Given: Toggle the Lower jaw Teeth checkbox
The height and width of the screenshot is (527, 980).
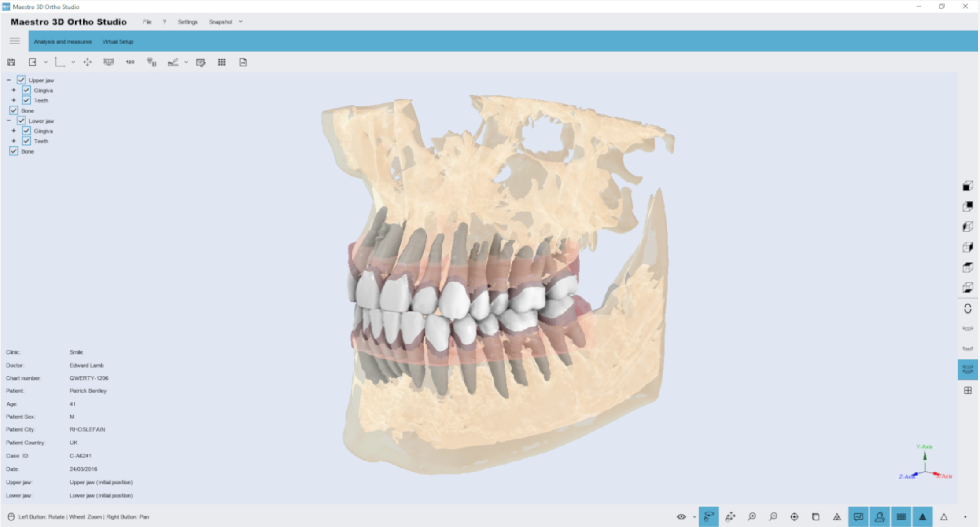Looking at the screenshot, I should click(26, 141).
